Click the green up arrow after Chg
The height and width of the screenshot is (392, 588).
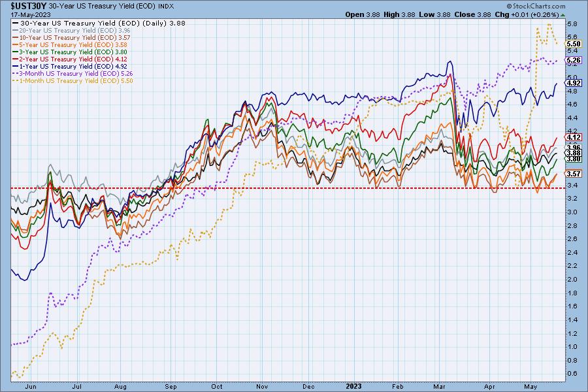click(563, 15)
